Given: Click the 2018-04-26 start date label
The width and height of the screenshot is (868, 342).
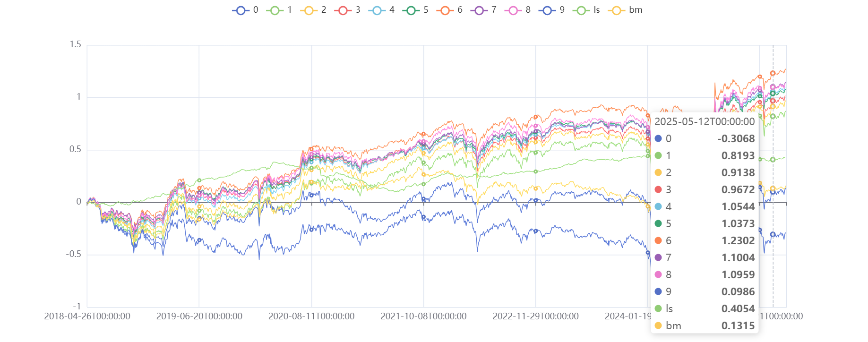Looking at the screenshot, I should [87, 316].
